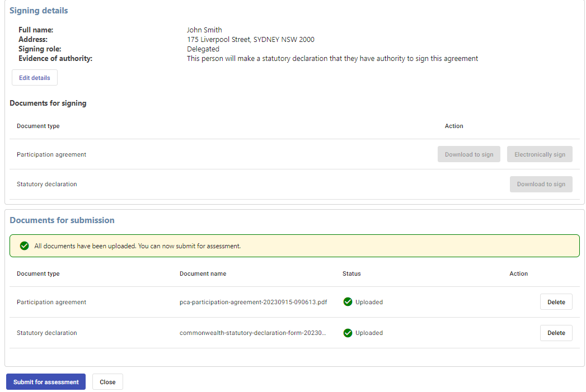
Task: Delete the uploaded Statutory declaration file
Action: point(556,333)
